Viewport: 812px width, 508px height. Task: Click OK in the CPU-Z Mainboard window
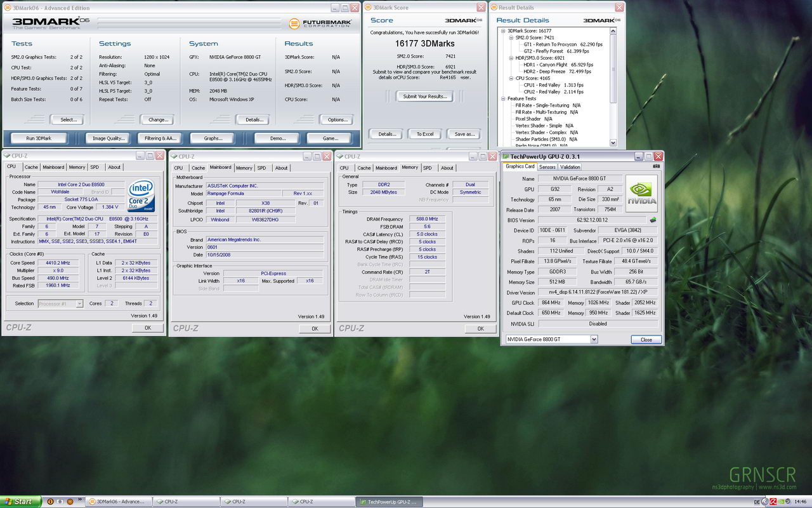pos(315,328)
